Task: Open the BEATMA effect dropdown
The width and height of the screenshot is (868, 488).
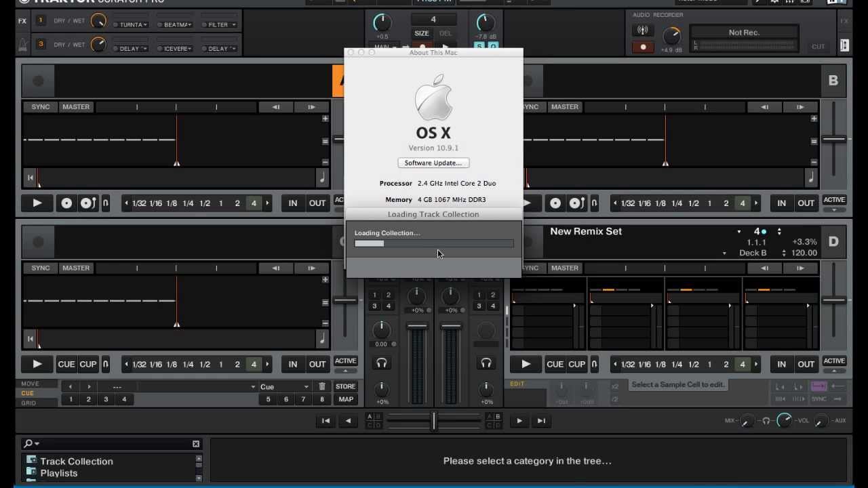Action: 189,25
